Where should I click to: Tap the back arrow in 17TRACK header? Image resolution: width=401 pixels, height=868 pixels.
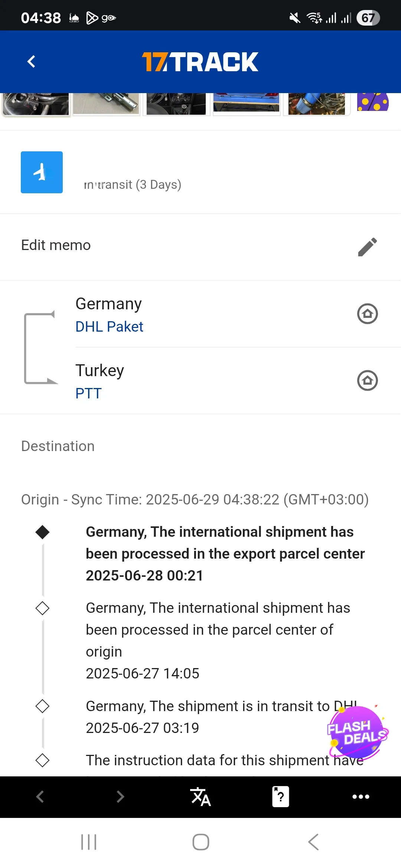point(32,62)
